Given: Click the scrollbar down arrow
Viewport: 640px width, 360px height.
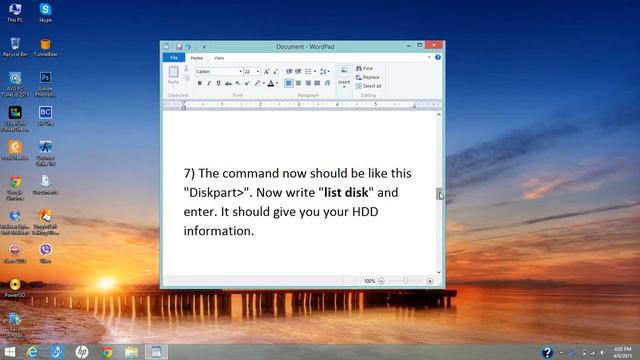Looking at the screenshot, I should click(439, 272).
